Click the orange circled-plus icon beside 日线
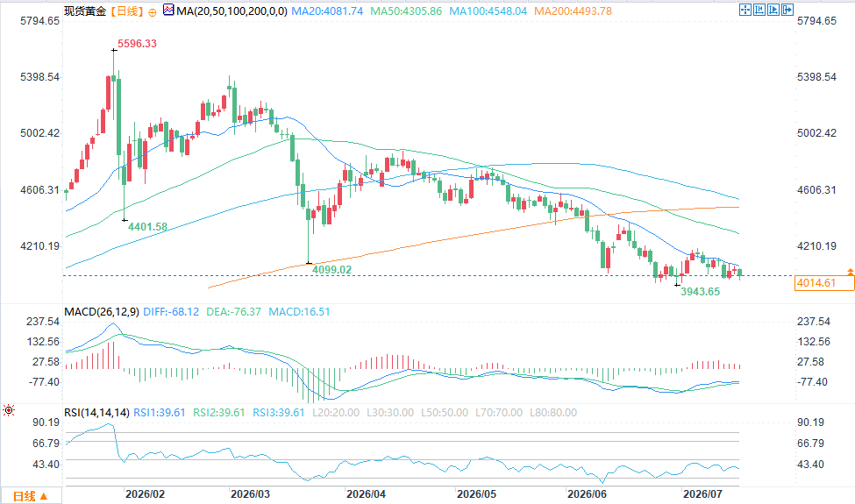Viewport: 855px width, 504px height. (152, 12)
